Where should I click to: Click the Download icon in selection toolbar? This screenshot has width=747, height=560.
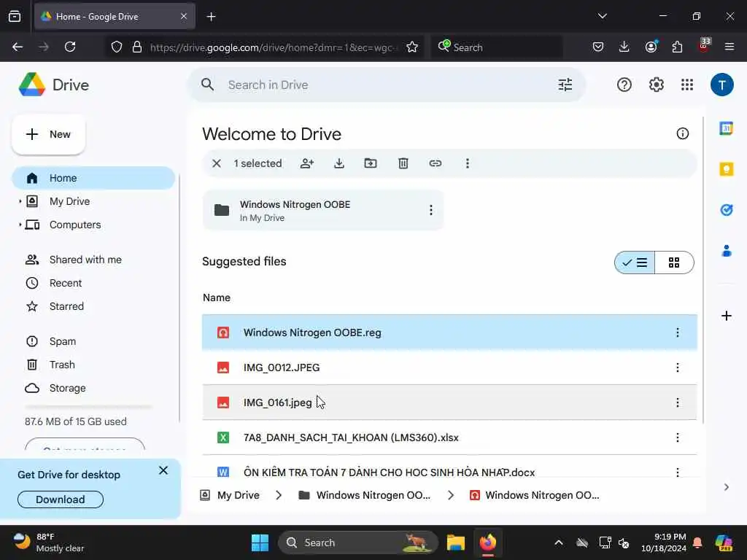(x=338, y=163)
